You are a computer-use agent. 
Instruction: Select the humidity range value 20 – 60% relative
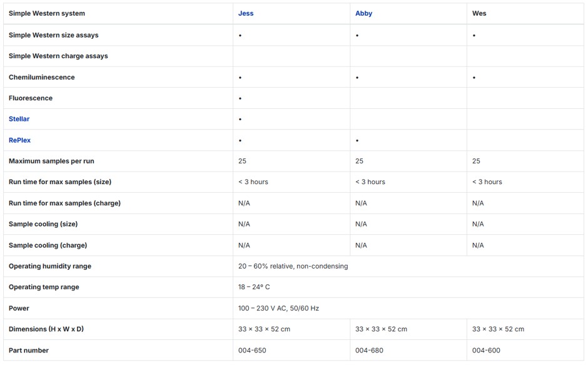point(293,266)
